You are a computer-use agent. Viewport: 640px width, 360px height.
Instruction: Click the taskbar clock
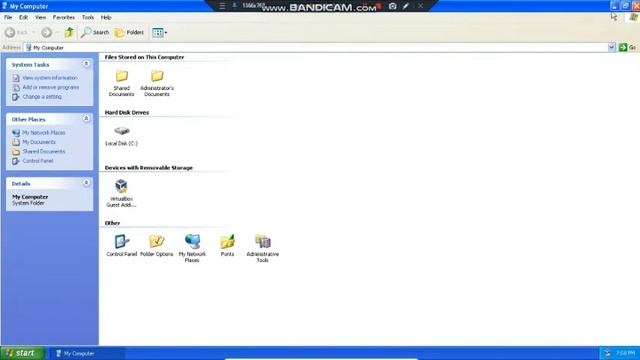[x=626, y=353]
